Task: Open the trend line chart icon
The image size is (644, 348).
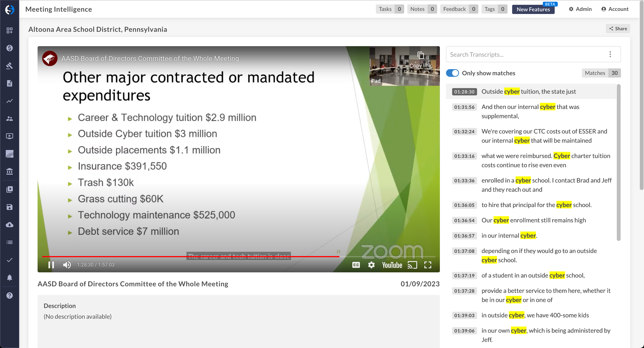Action: click(10, 101)
